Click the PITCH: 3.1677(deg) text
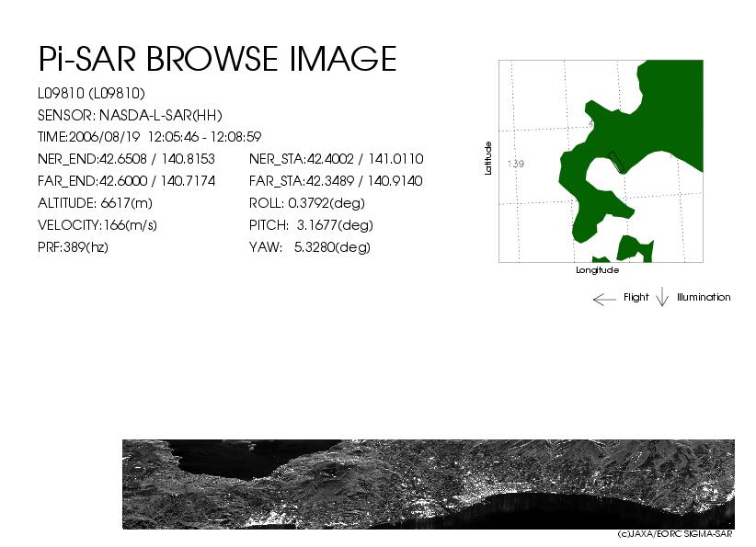756x547 pixels. (311, 225)
